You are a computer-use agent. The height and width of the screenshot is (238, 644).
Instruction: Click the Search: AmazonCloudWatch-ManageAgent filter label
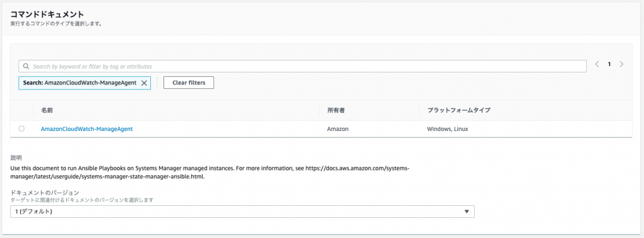pos(80,82)
